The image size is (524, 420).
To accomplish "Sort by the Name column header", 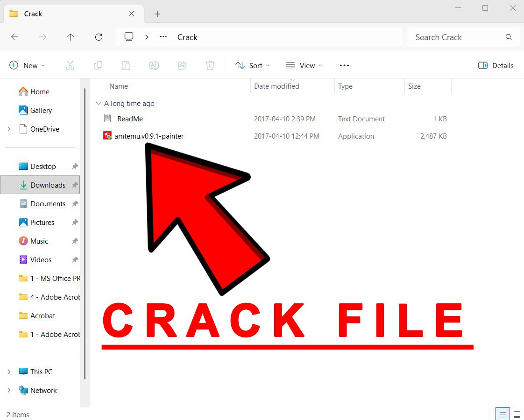I will click(x=119, y=86).
